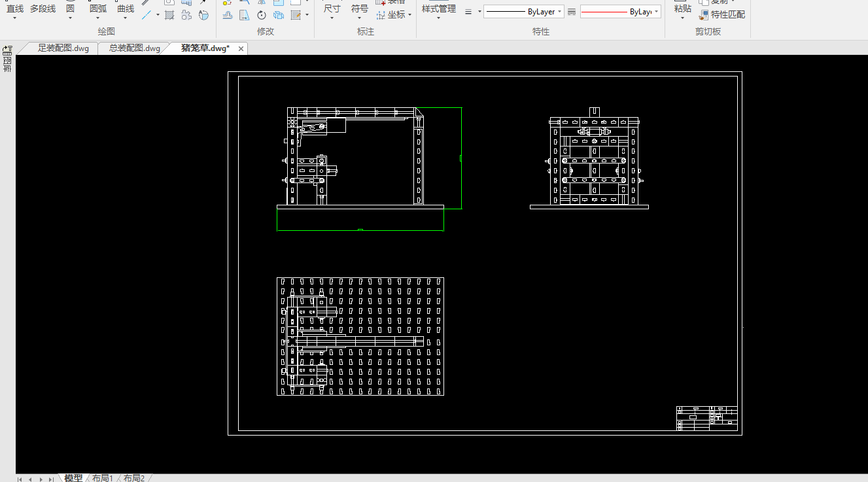The image size is (868, 482).
Task: Open the construction line dropdown arrow
Action: pyautogui.click(x=158, y=14)
